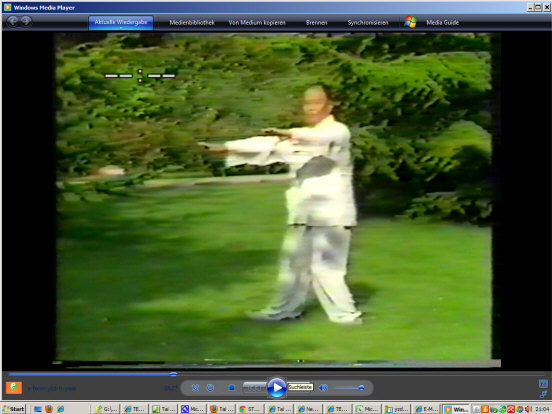
Task: Open the system tray volume speaker icon
Action: tap(528, 409)
